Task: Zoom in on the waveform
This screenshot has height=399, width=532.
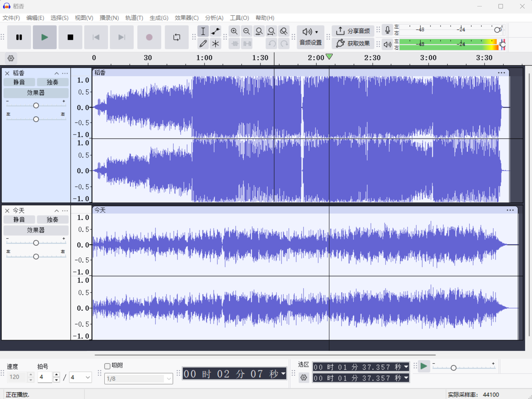Action: (234, 31)
